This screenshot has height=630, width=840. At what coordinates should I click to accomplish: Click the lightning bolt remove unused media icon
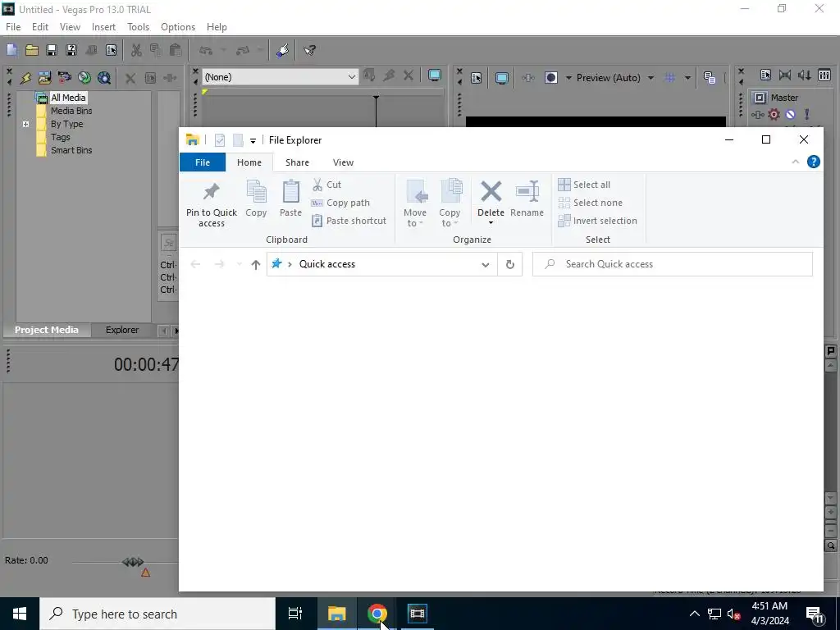(x=25, y=78)
